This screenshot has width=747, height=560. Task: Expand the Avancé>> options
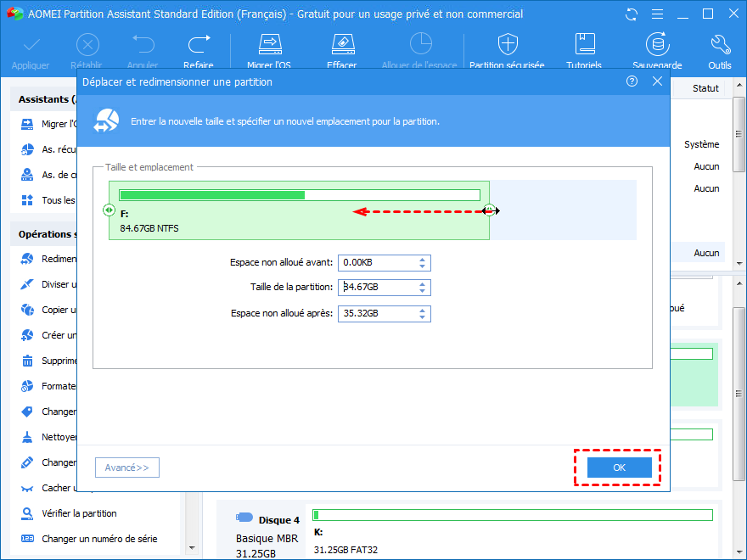point(127,468)
